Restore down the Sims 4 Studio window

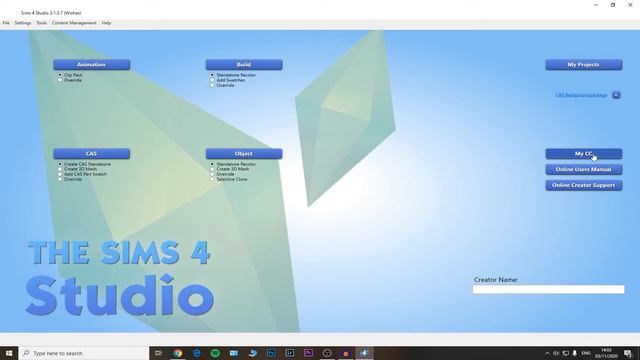[x=613, y=5]
